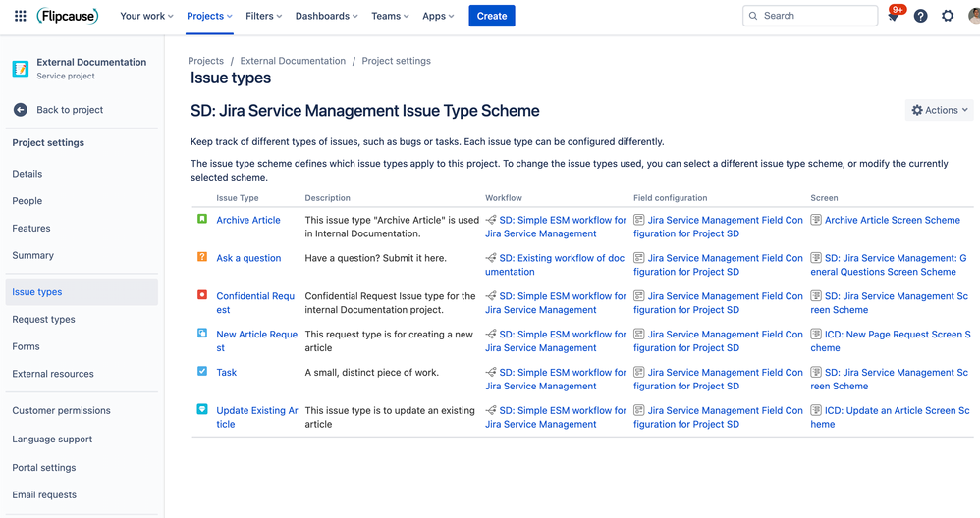Click the New Article Request type icon

(x=202, y=333)
